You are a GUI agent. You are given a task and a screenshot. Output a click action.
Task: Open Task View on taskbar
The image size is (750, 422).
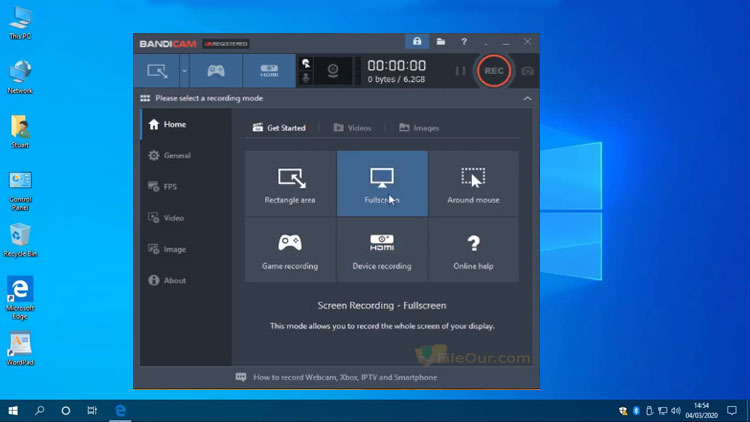[92, 411]
